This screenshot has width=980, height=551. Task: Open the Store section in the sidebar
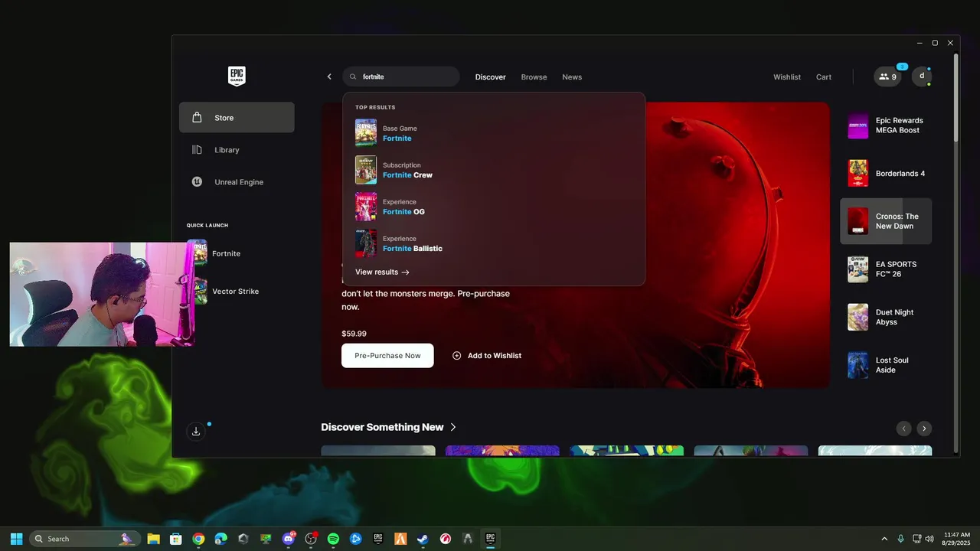point(237,118)
